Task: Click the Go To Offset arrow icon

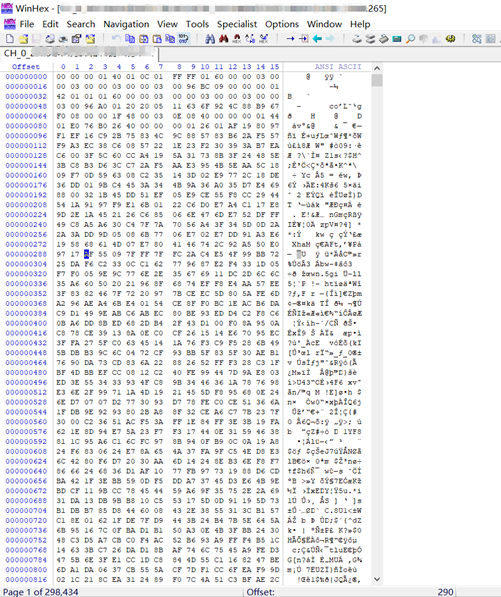Action: point(290,38)
